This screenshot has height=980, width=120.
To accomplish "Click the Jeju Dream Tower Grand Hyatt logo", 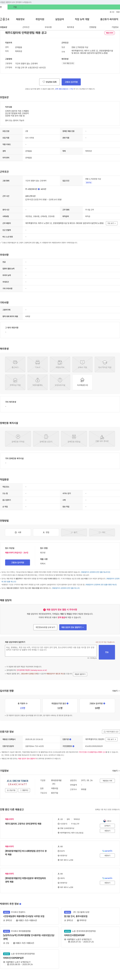I will pos(17,782).
